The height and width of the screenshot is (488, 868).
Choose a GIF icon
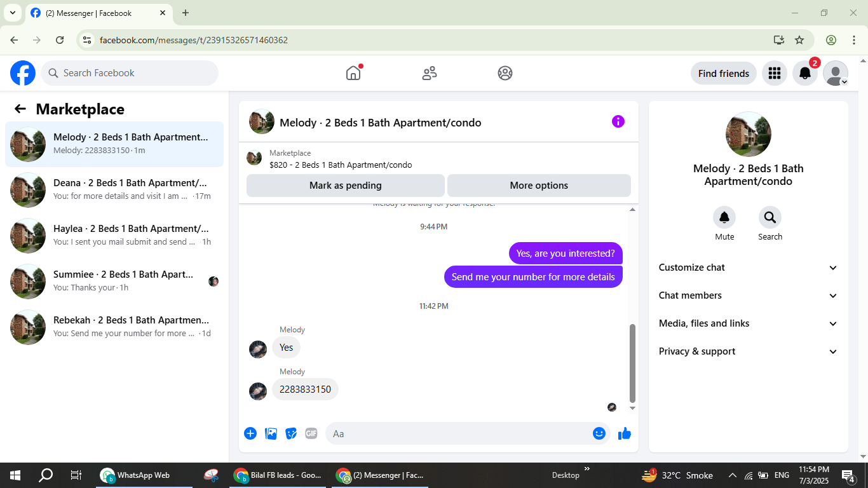[x=311, y=433]
